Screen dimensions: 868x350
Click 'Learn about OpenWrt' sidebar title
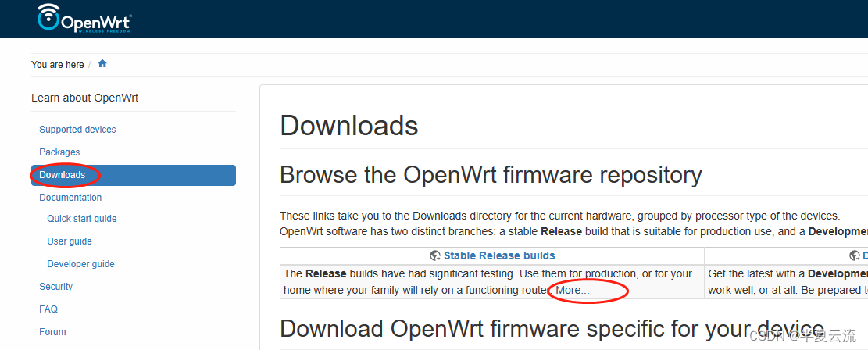[84, 98]
